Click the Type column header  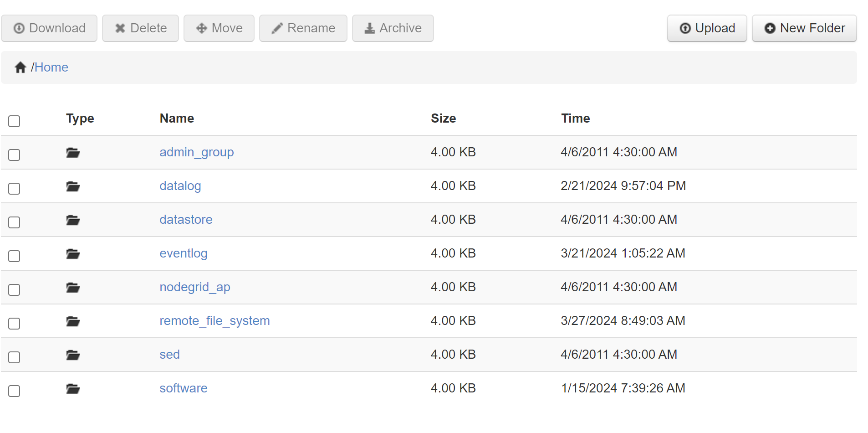(80, 119)
